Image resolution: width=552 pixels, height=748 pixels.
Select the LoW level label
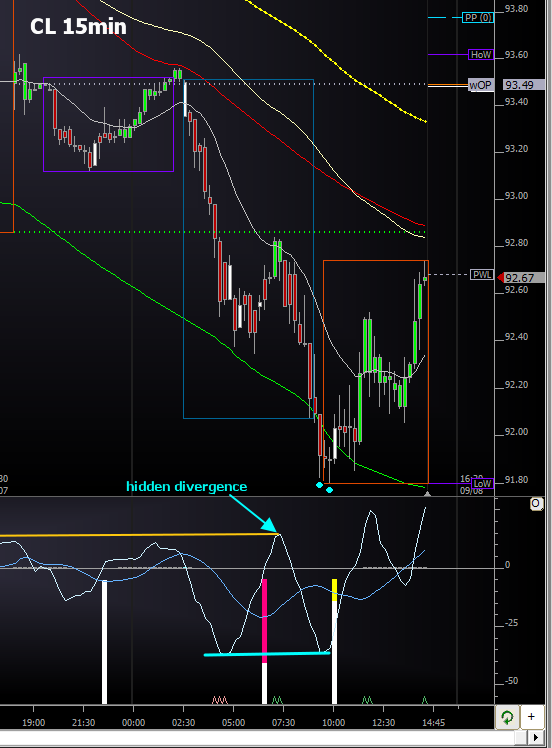pyautogui.click(x=482, y=483)
